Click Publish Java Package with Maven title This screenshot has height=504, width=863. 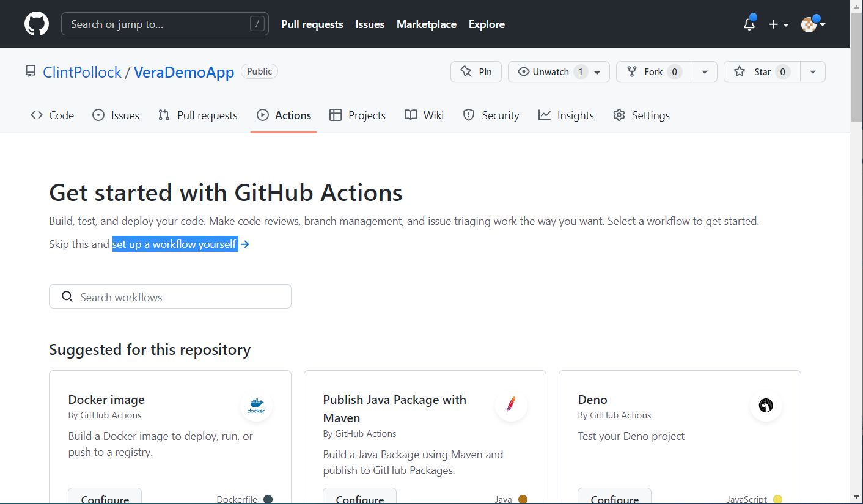(395, 409)
